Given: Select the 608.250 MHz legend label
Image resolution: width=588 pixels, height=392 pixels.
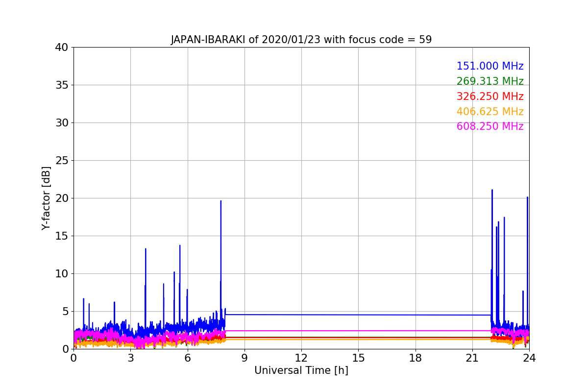Looking at the screenshot, I should point(490,126).
